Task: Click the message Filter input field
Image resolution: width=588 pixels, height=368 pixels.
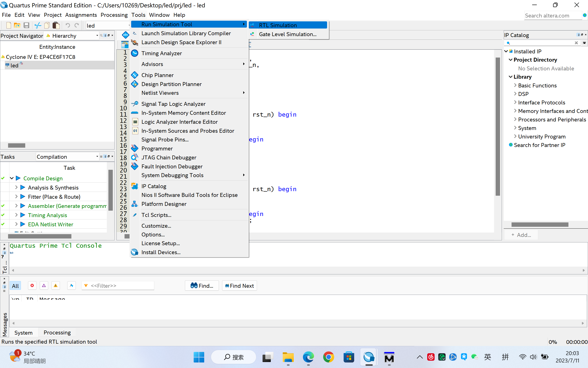Action: click(118, 285)
